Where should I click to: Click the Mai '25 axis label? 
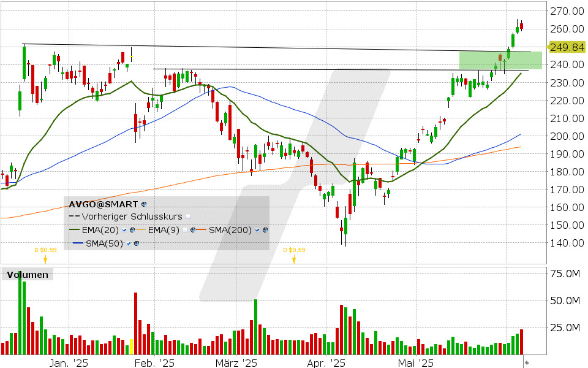click(x=416, y=363)
